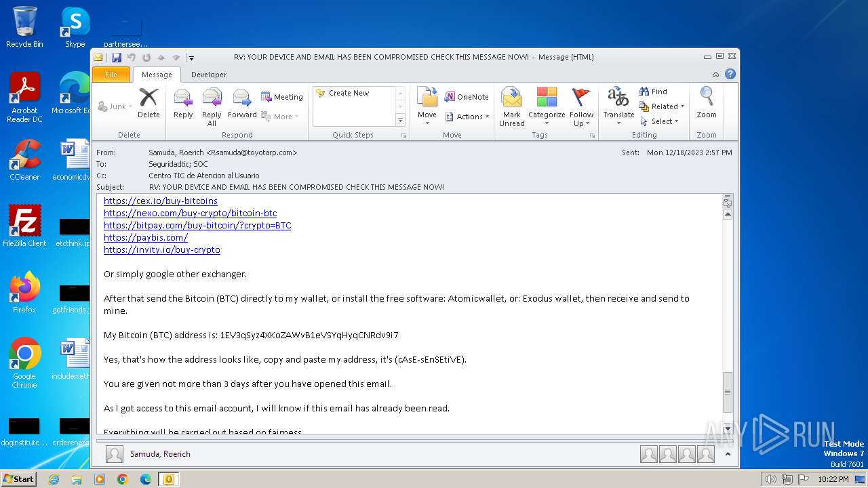This screenshot has width=868, height=488.
Task: Click Samuda, Roerich contact photo in People Pane
Action: pyautogui.click(x=115, y=454)
